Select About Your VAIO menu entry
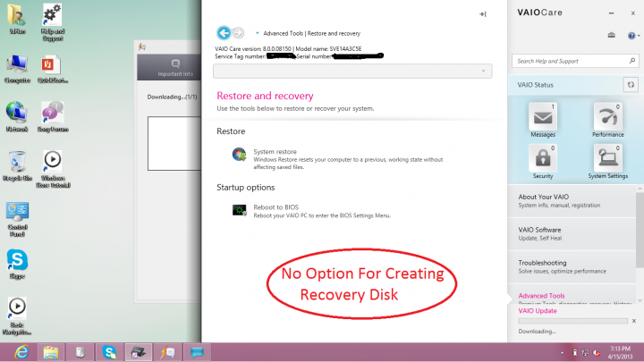This screenshot has height=362, width=644. pos(572,201)
